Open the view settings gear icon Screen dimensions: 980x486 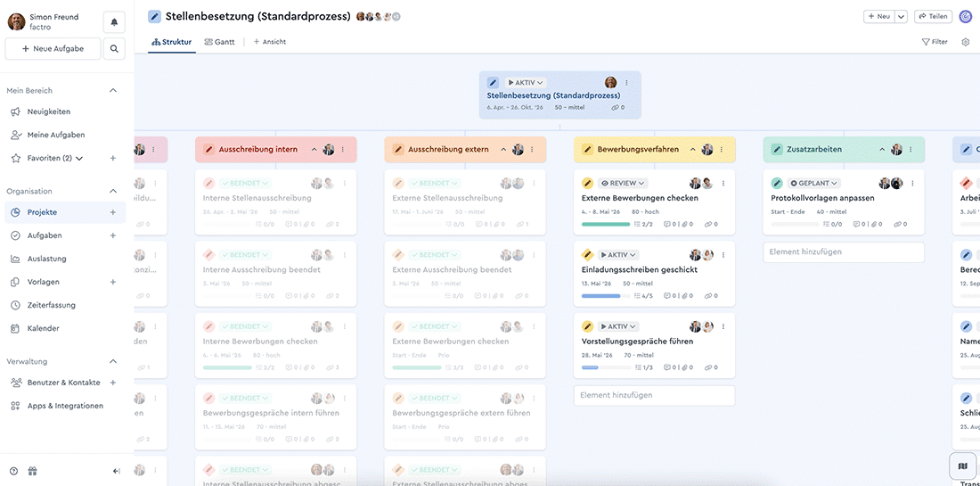(x=966, y=42)
